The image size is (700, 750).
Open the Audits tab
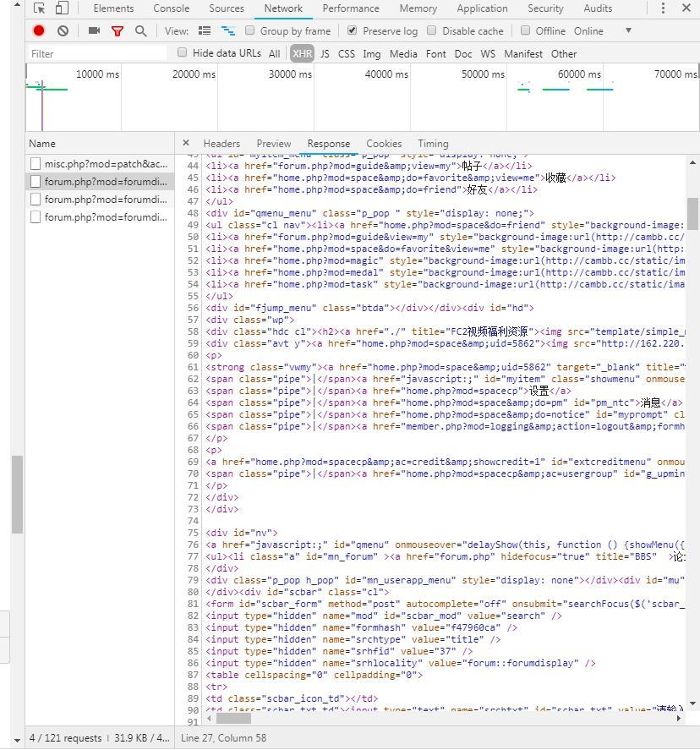(x=598, y=8)
